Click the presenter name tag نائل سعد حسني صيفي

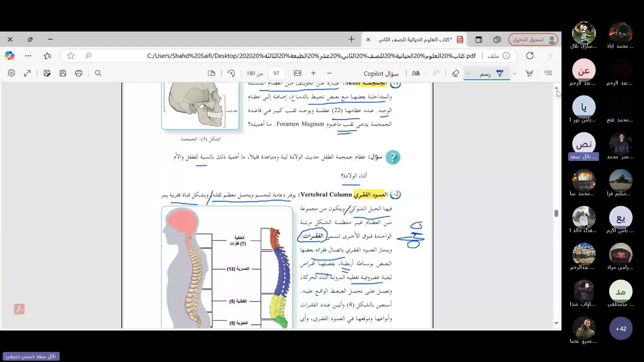coord(31,356)
